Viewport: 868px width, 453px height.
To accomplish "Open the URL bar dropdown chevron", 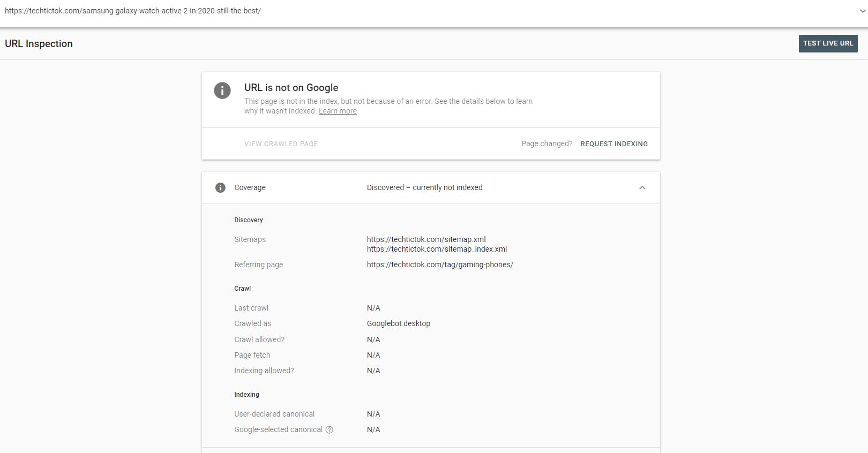I will (x=862, y=11).
